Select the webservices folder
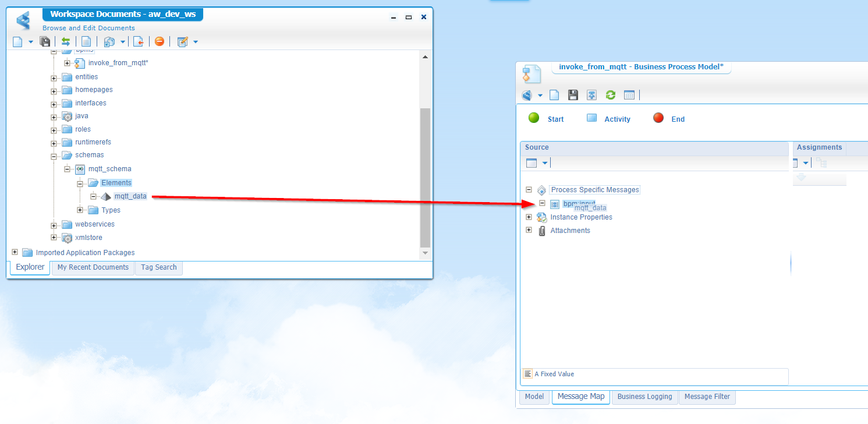The width and height of the screenshot is (868, 424). (95, 224)
